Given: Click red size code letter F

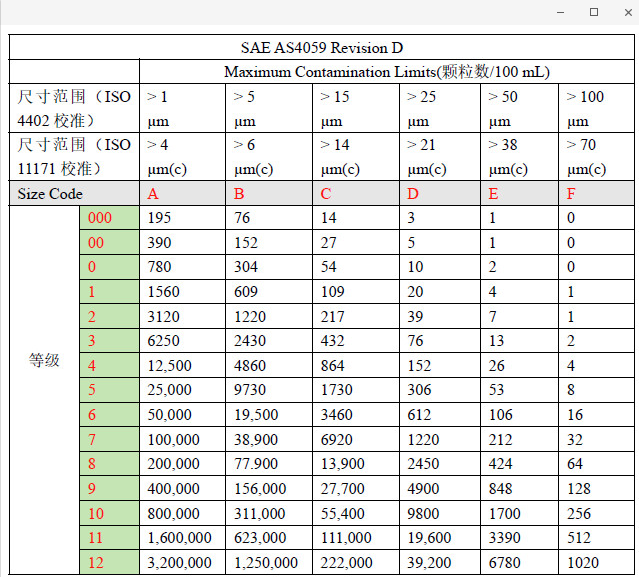Looking at the screenshot, I should pyautogui.click(x=571, y=194).
